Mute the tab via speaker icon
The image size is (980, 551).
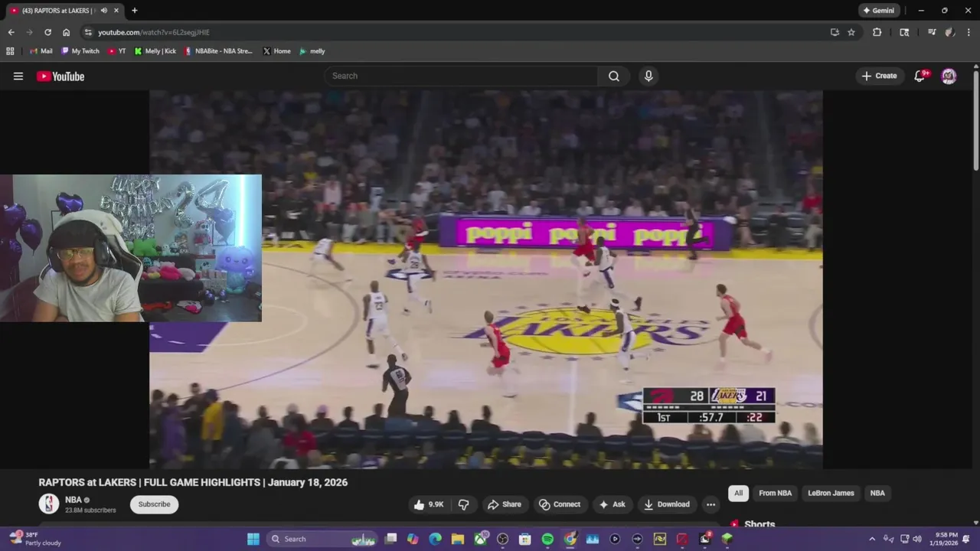(103, 11)
